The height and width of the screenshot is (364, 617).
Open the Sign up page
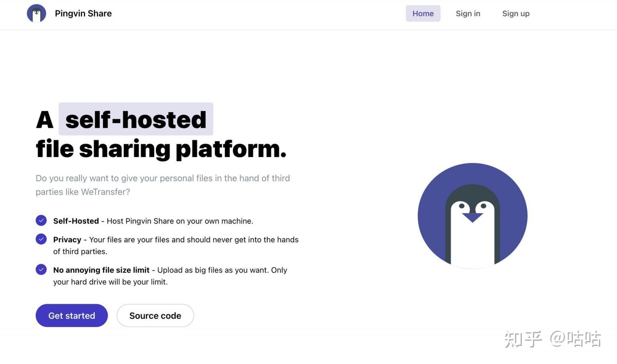[516, 13]
